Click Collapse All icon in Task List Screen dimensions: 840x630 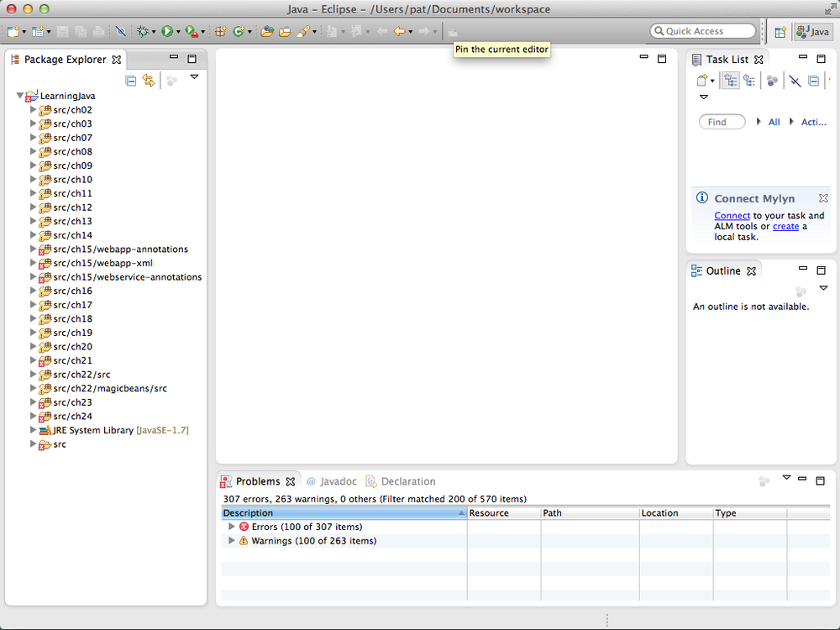[x=813, y=81]
